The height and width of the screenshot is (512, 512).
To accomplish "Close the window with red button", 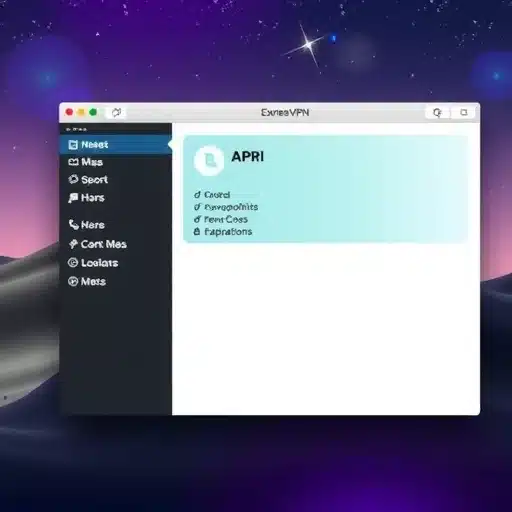I will [69, 112].
